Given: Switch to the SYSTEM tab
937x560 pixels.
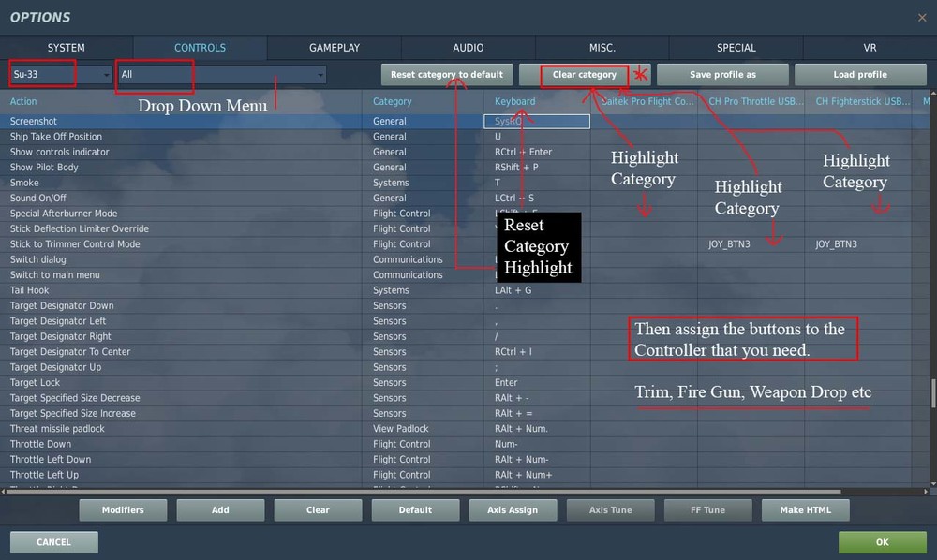Looking at the screenshot, I should pyautogui.click(x=67, y=47).
